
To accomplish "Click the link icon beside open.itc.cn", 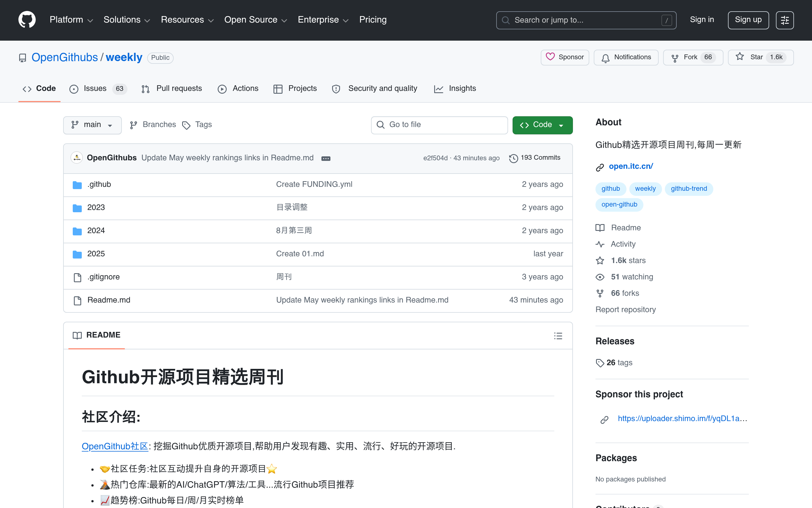I will (600, 167).
